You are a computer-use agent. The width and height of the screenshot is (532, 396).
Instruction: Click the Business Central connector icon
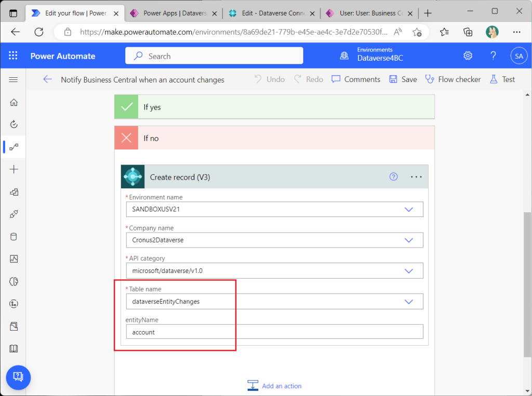132,176
